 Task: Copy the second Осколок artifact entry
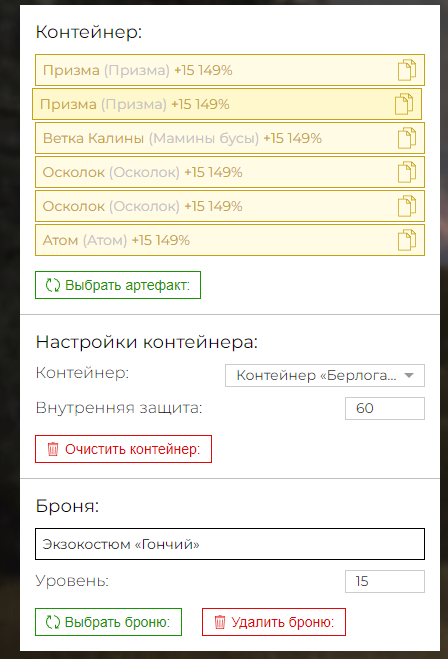[x=407, y=206]
